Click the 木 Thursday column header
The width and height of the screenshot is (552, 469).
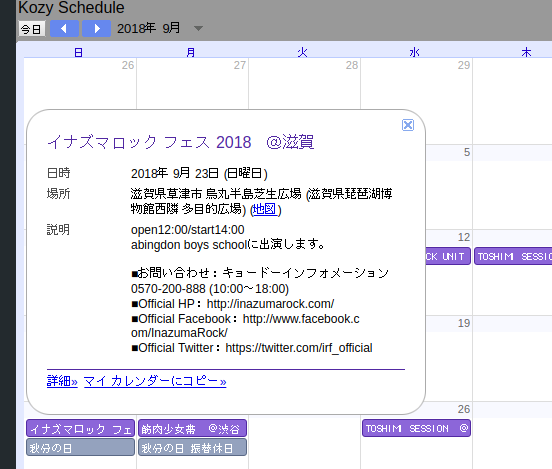point(526,52)
